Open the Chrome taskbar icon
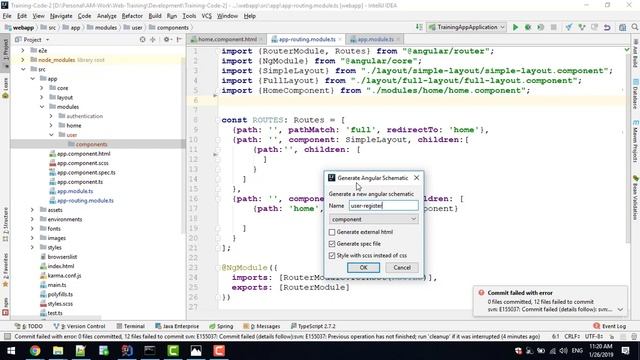The height and width of the screenshot is (360, 640). click(35, 351)
